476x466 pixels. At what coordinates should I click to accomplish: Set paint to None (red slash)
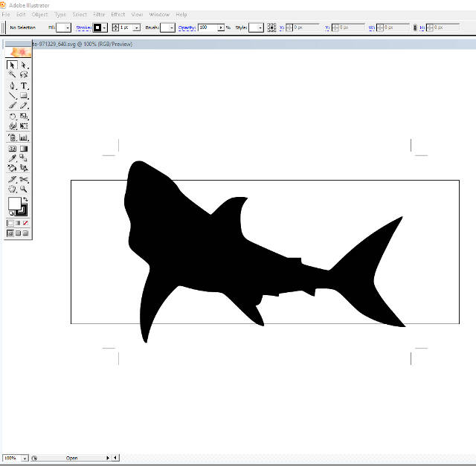pos(25,223)
